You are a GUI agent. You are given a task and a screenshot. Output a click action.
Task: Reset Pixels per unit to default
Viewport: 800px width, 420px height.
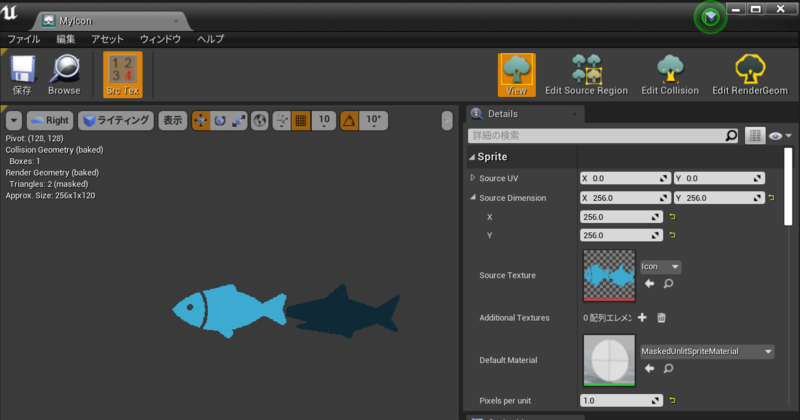tap(672, 401)
